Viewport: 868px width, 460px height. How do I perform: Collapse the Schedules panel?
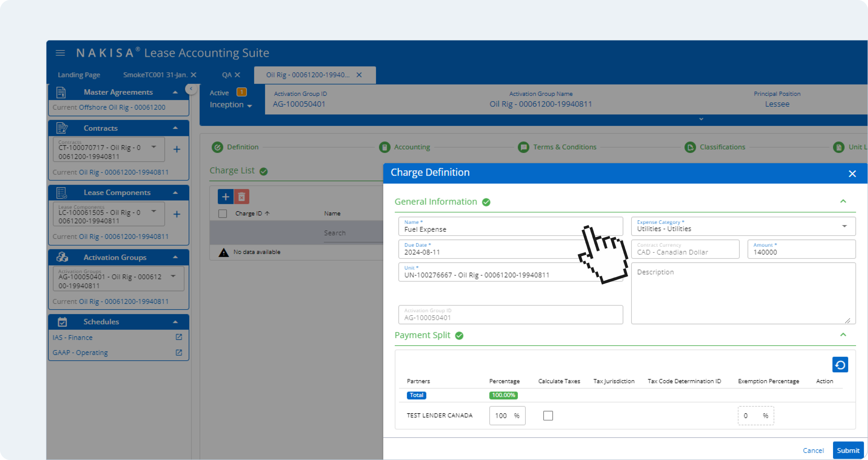175,322
